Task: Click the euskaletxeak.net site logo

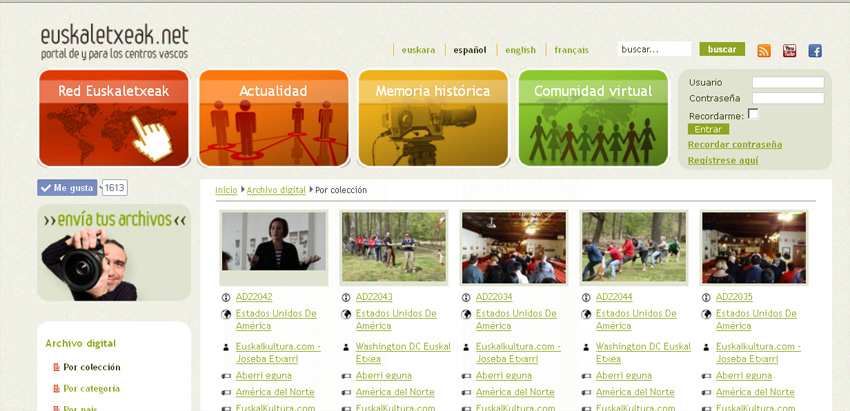Action: click(114, 42)
